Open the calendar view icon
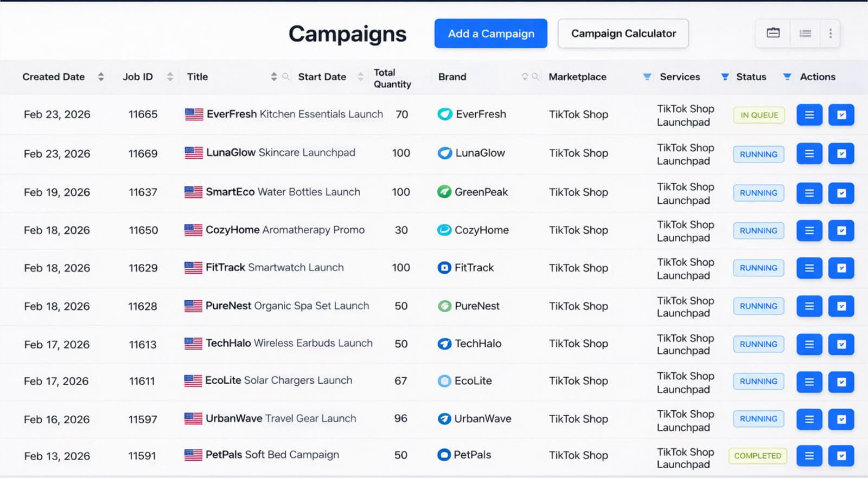Image resolution: width=868 pixels, height=478 pixels. (773, 33)
